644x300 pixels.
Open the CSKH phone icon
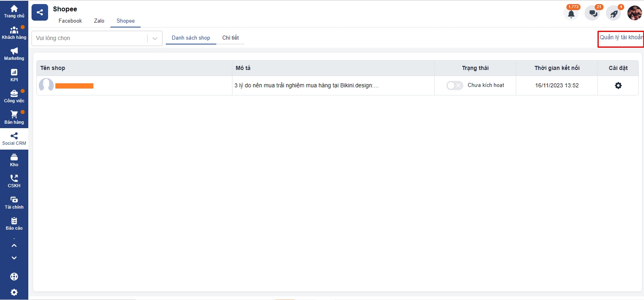14,181
